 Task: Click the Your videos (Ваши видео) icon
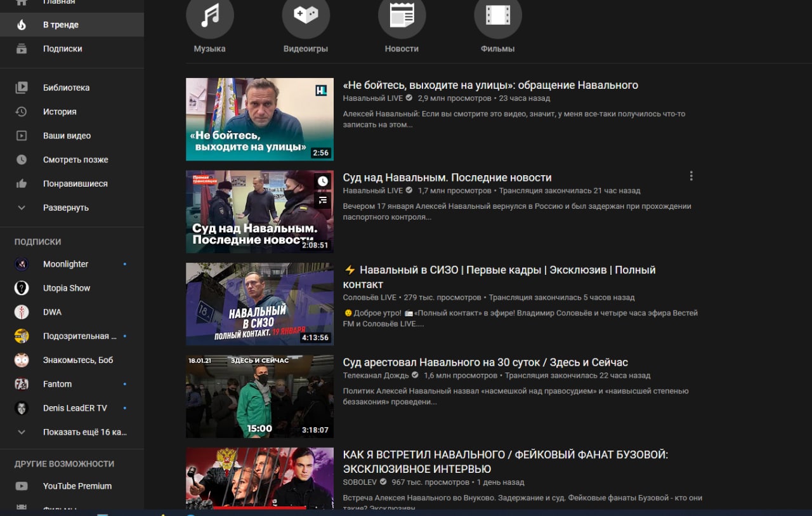click(x=22, y=136)
